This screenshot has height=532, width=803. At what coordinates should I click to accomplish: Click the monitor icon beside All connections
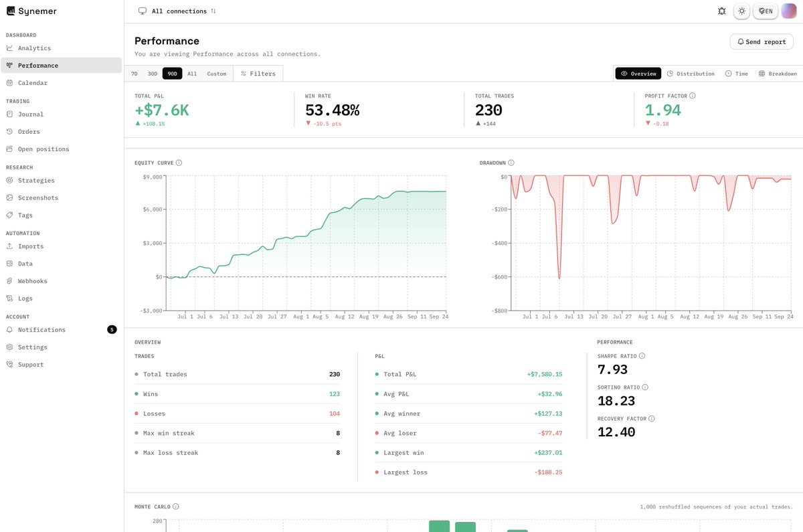pyautogui.click(x=142, y=11)
